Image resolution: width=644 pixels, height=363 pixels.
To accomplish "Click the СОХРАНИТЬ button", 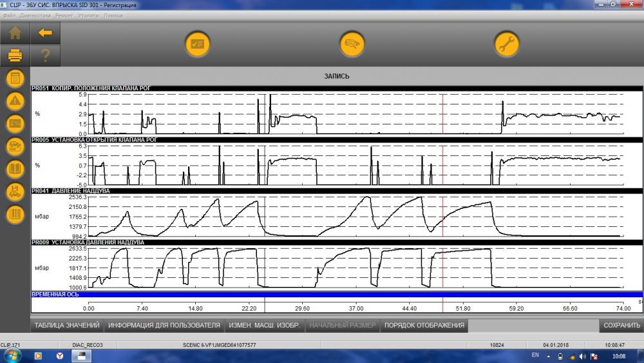I will [621, 325].
